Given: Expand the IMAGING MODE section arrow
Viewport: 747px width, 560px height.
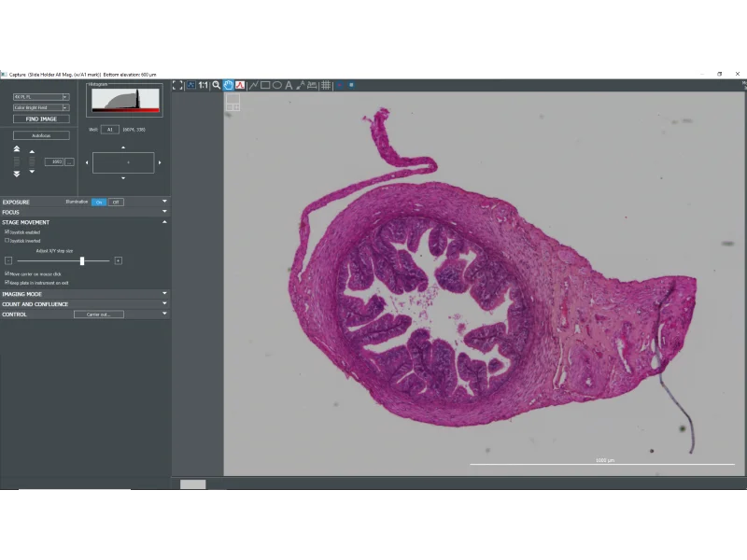Looking at the screenshot, I should 164,293.
